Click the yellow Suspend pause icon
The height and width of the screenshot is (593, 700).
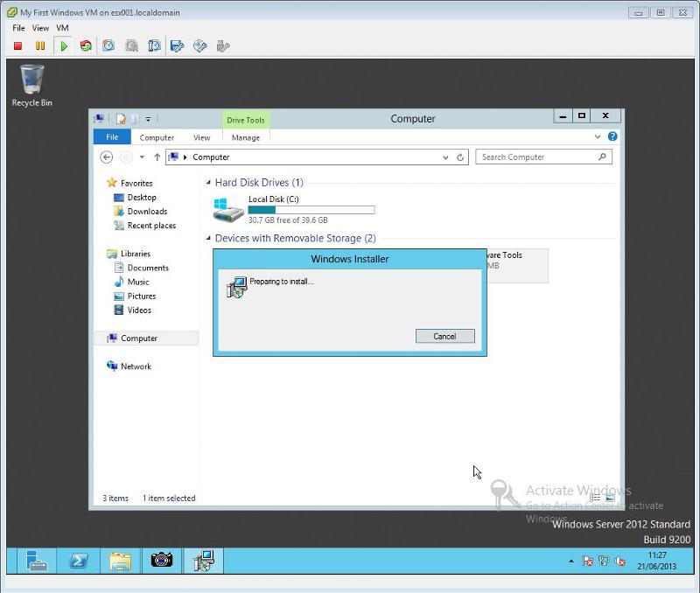[x=40, y=46]
